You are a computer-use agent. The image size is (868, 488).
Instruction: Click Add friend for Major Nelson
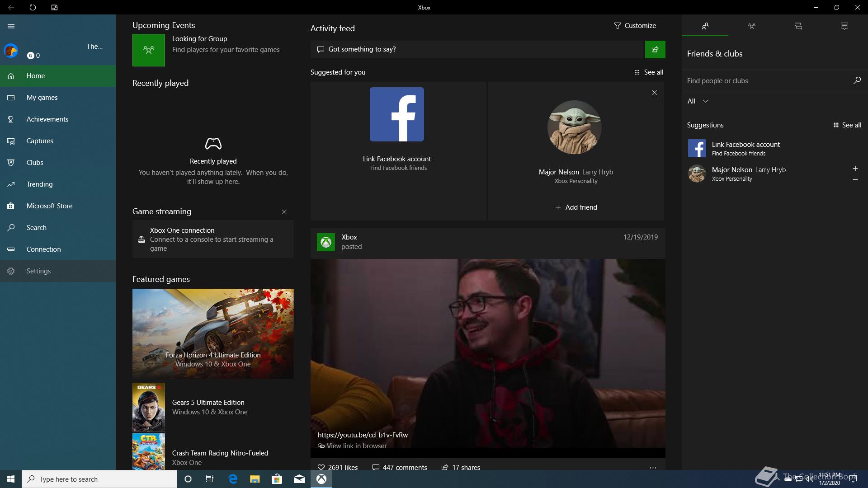(x=576, y=207)
